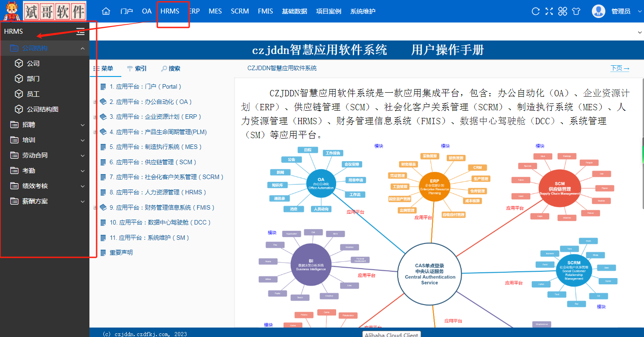Refresh the page with the reload icon

(x=535, y=11)
